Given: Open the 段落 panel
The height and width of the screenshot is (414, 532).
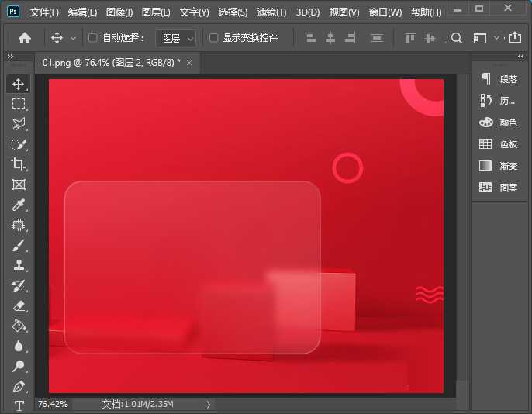Looking at the screenshot, I should pos(499,79).
